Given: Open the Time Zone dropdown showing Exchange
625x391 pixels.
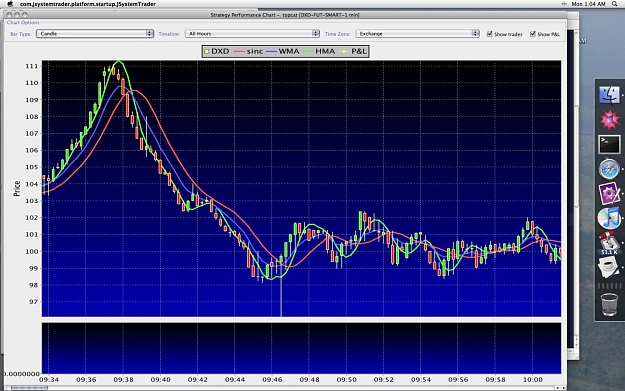Looking at the screenshot, I should click(417, 34).
